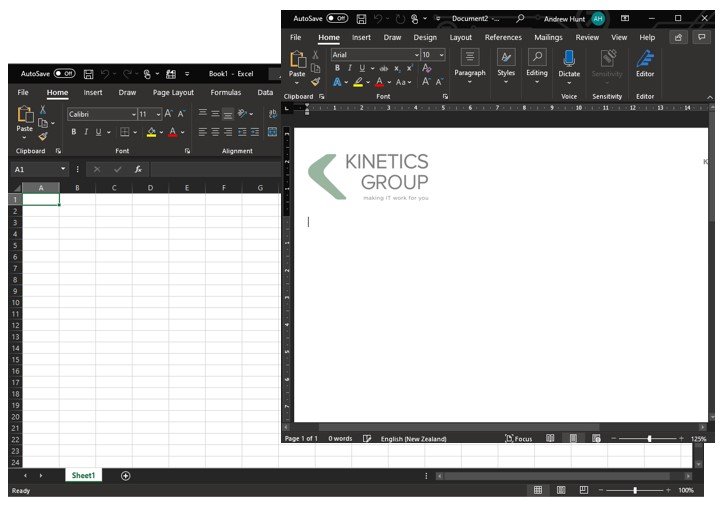Image resolution: width=723 pixels, height=505 pixels.
Task: Click the Add new sheet plus button
Action: point(125,475)
